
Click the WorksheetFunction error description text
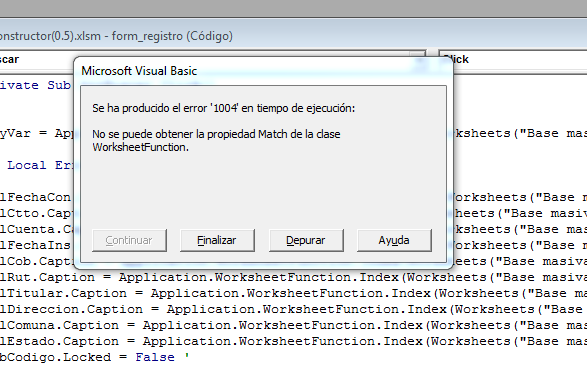coord(216,140)
